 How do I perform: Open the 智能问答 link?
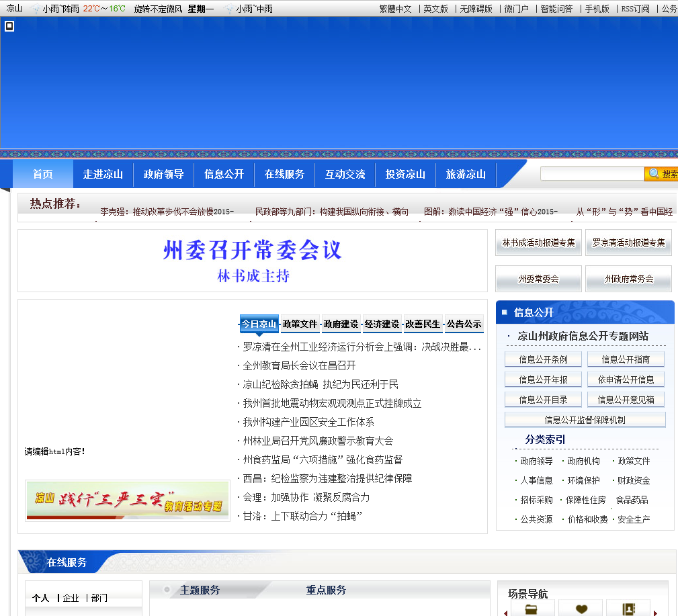point(556,9)
